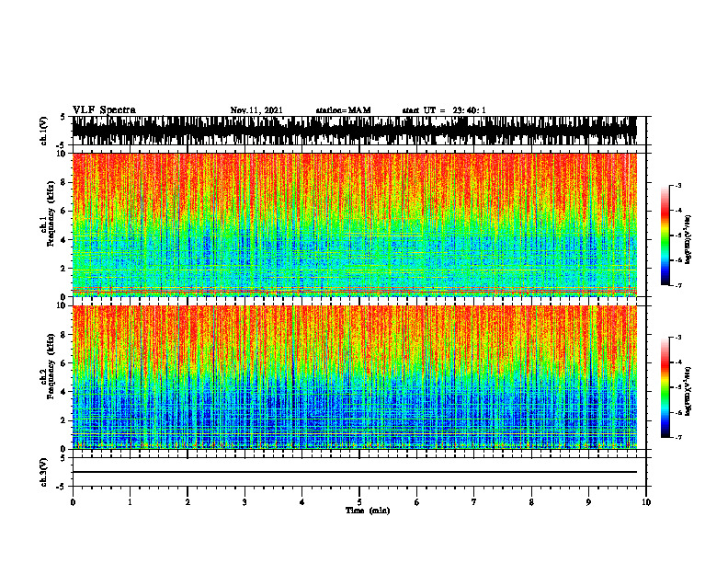The width and height of the screenshot is (728, 563).
Task: Click the "6" tick on the Time axis
Action: click(416, 502)
